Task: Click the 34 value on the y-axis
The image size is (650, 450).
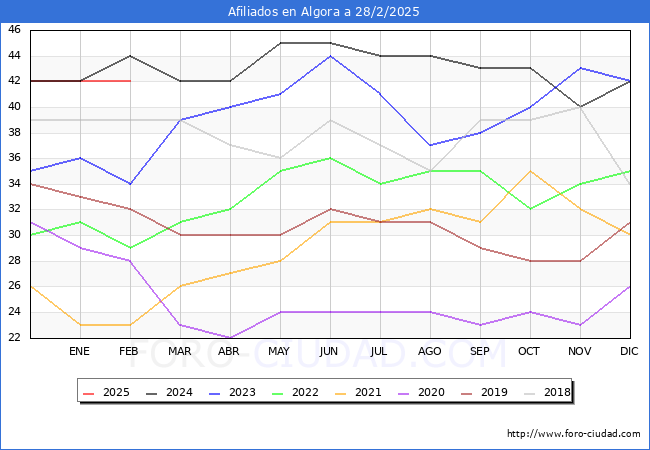Action: click(x=14, y=184)
